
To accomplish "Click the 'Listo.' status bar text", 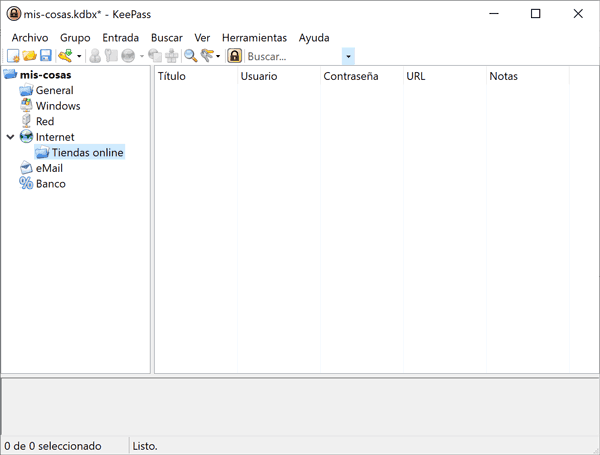I will click(x=145, y=446).
